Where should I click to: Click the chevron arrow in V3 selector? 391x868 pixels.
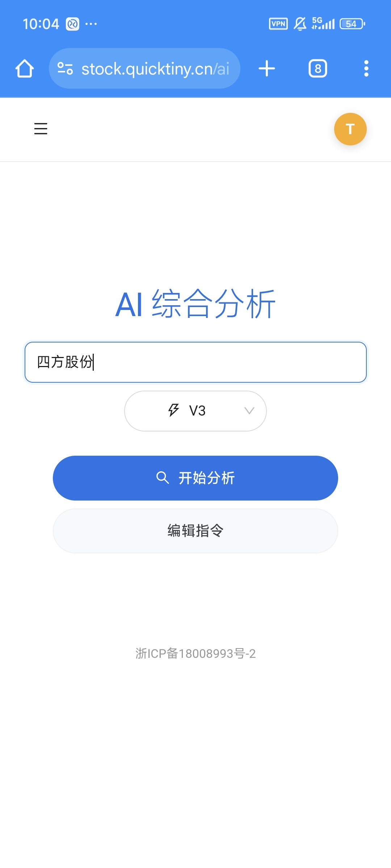(x=249, y=411)
